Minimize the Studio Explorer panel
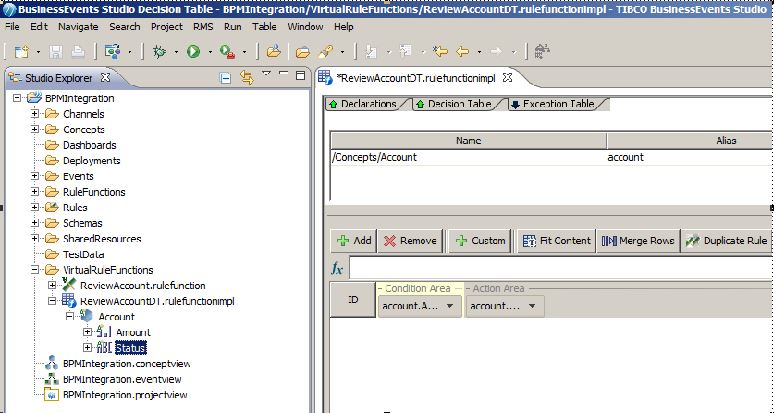Viewport: 774px width, 413px height. 283,74
